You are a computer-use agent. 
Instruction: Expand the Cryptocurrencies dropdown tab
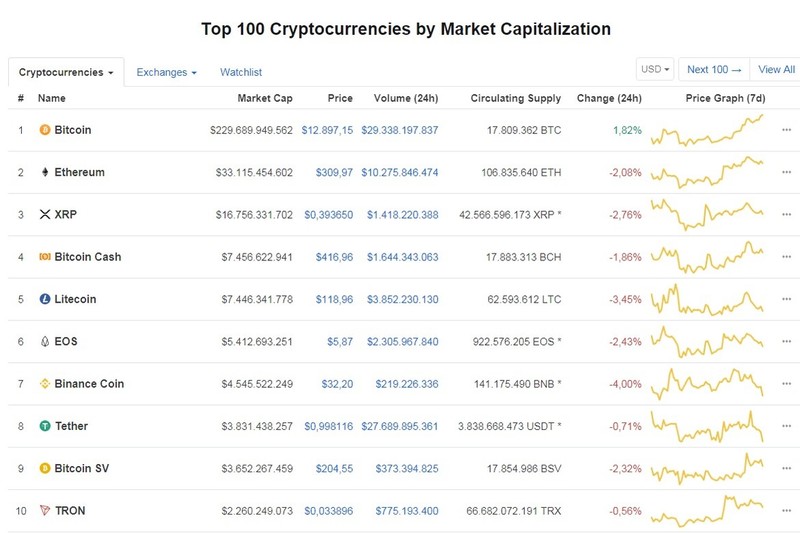(66, 72)
